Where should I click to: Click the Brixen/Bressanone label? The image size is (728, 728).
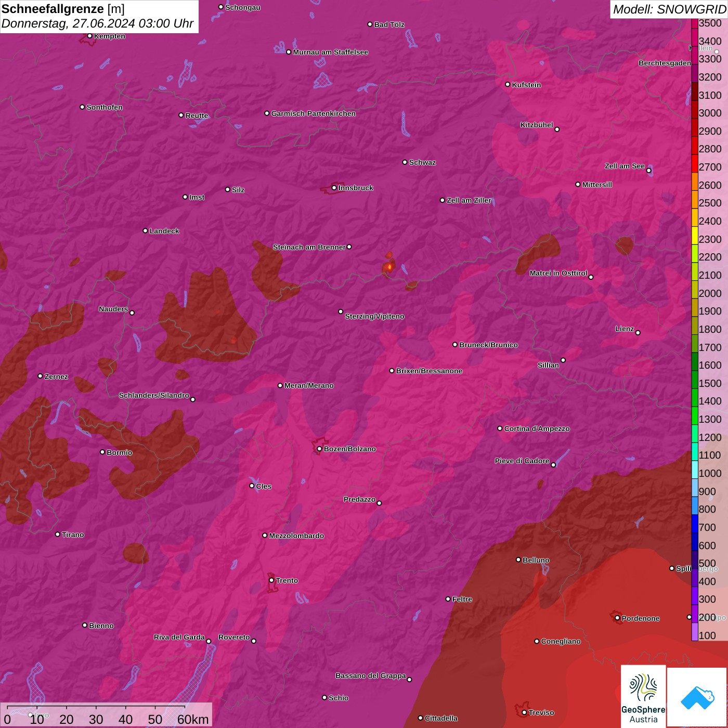tap(429, 371)
